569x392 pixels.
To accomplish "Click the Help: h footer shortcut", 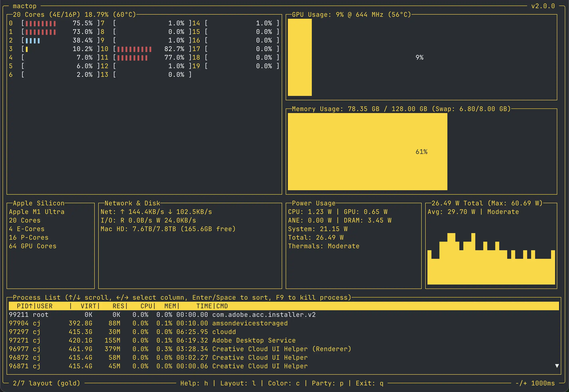I will 194,383.
